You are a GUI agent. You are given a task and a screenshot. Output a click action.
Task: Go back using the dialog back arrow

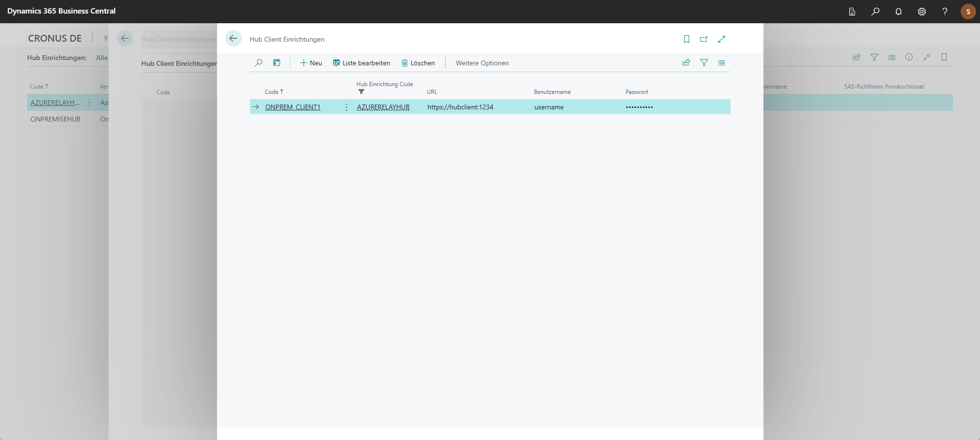233,39
